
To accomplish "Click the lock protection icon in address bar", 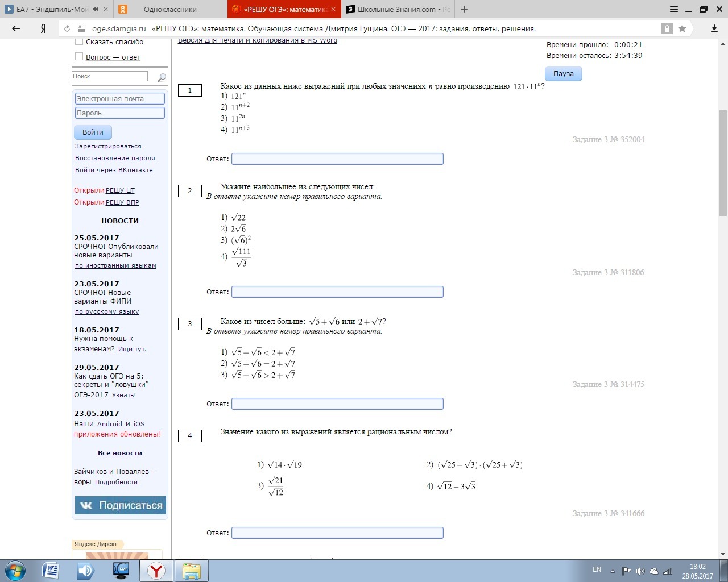I will [667, 28].
